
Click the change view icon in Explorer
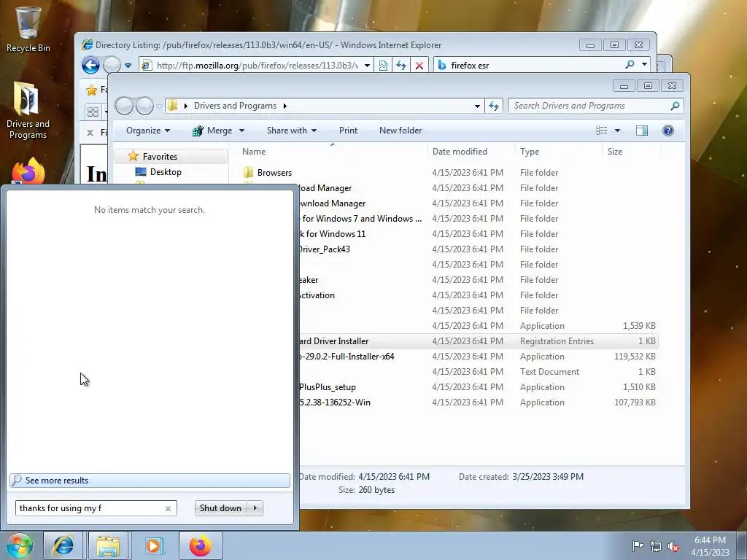(602, 131)
